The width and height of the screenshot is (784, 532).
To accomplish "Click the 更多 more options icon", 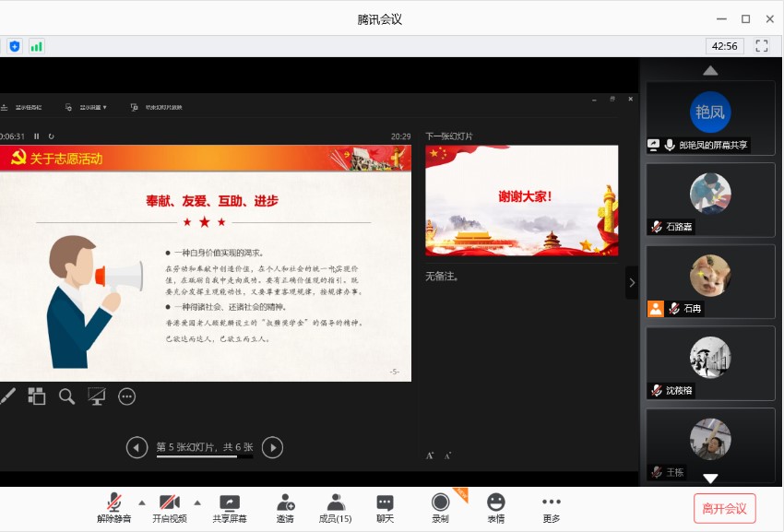I will [552, 508].
